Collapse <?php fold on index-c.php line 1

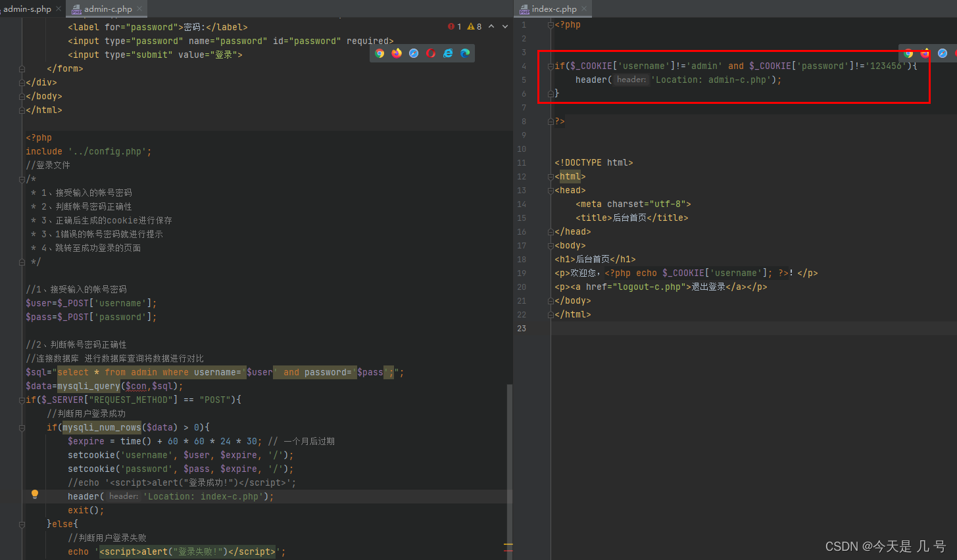[x=551, y=25]
